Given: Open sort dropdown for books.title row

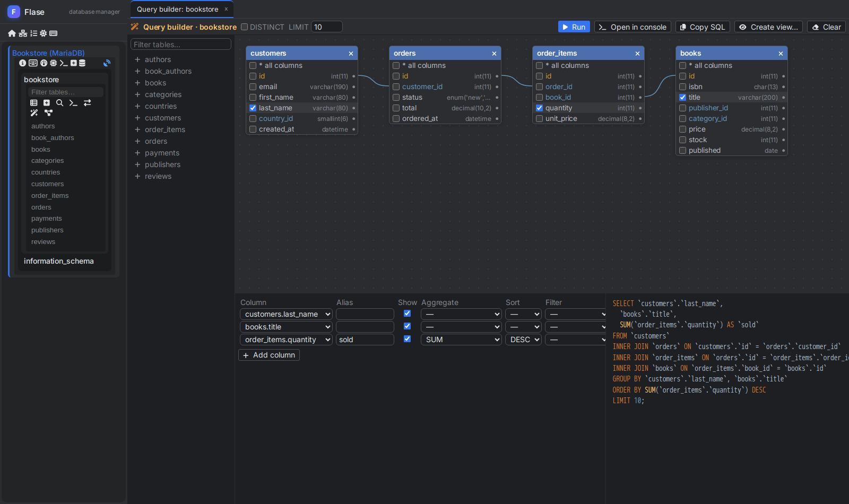Looking at the screenshot, I should (x=523, y=327).
